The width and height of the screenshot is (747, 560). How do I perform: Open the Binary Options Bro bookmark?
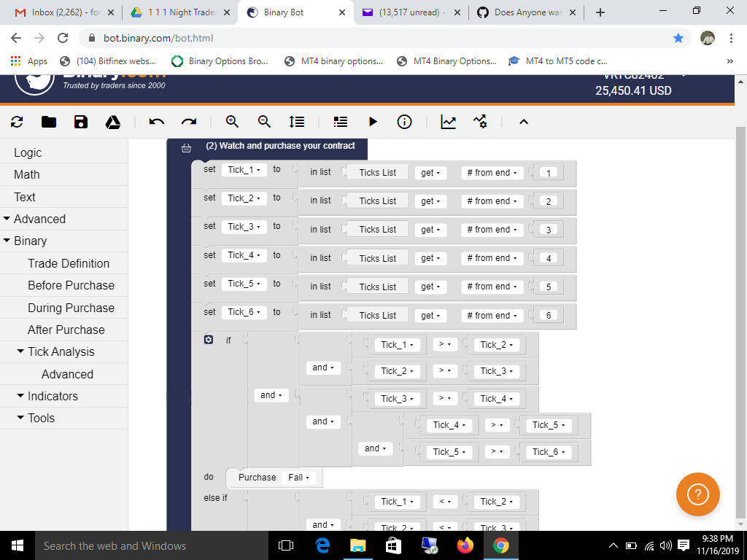click(220, 61)
